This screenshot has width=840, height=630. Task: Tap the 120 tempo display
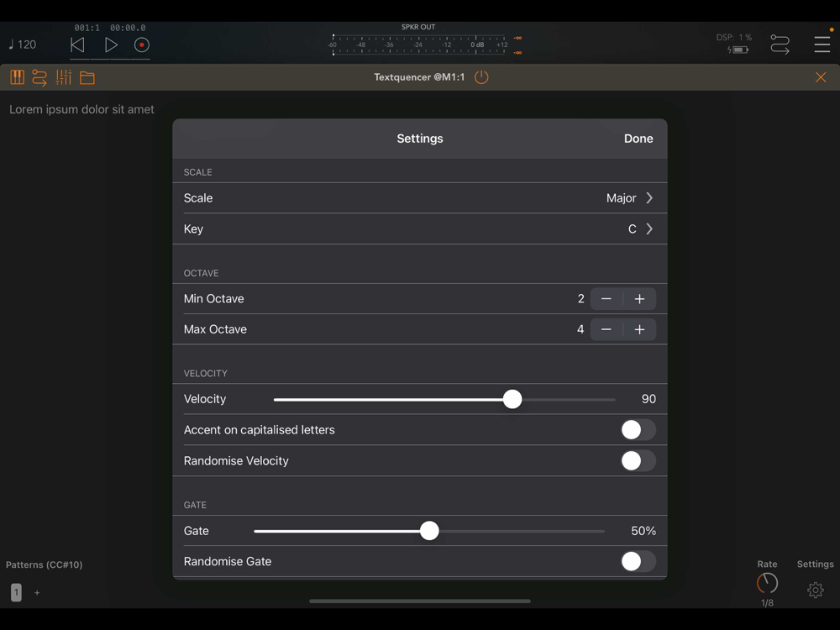coord(23,45)
